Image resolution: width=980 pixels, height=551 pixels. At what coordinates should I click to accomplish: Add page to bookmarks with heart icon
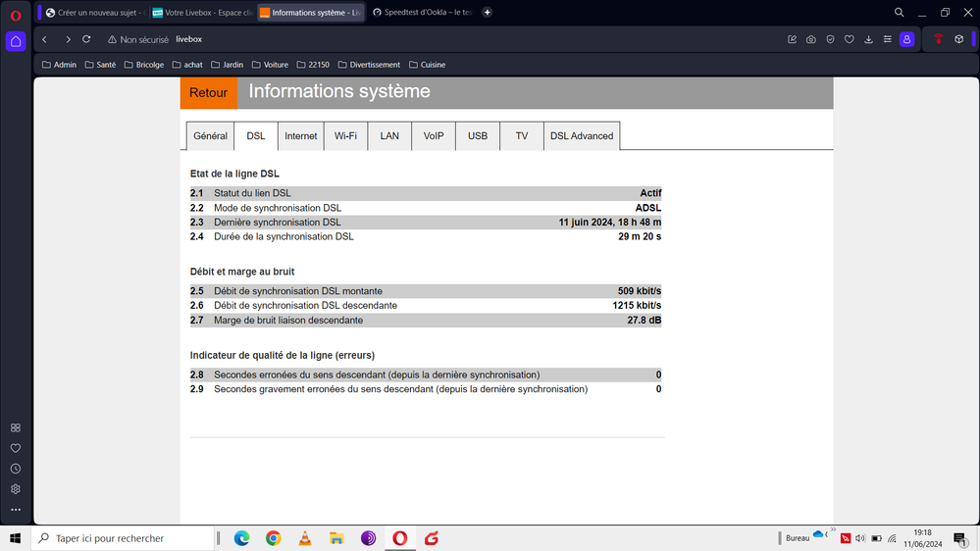(850, 39)
